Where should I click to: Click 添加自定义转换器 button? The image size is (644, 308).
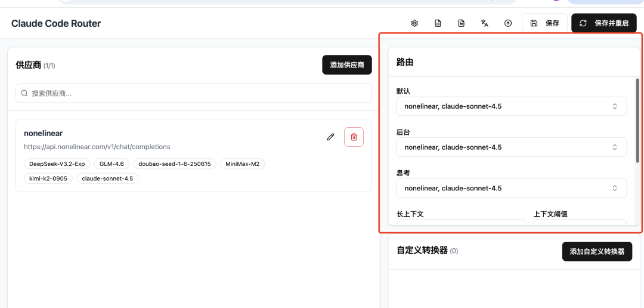(x=597, y=251)
